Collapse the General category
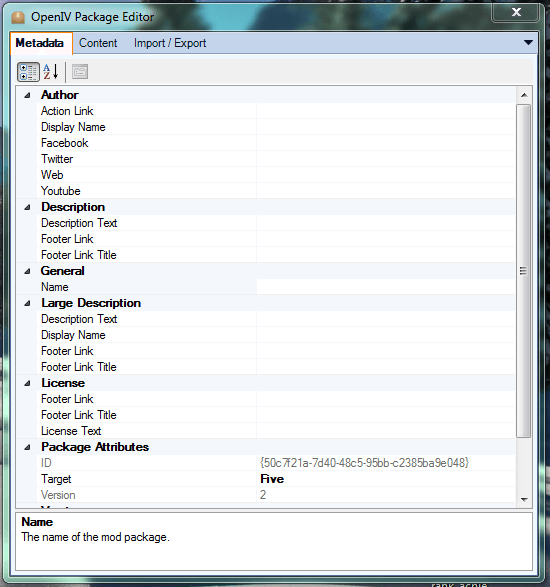The height and width of the screenshot is (587, 550). [27, 271]
